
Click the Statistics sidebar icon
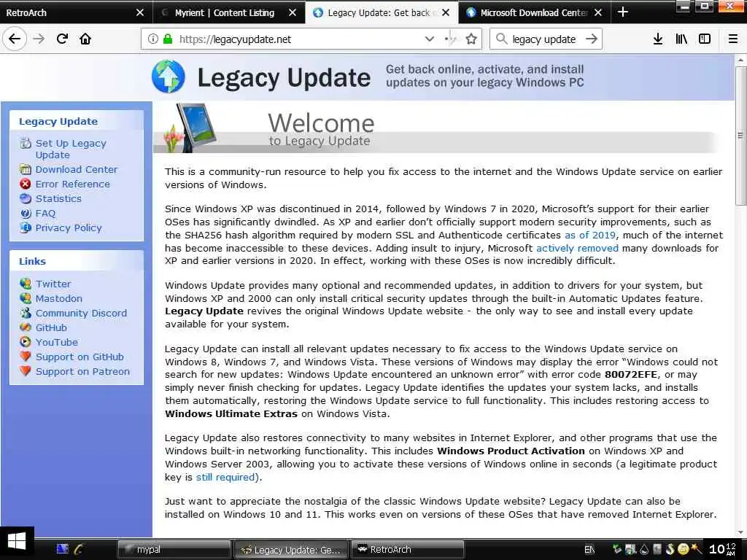tap(26, 198)
